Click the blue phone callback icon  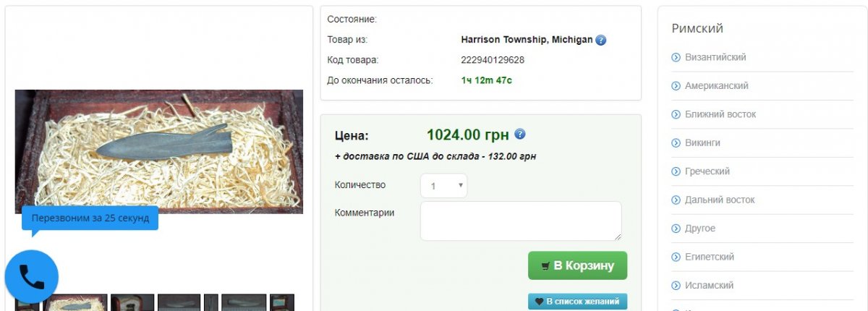point(31,277)
